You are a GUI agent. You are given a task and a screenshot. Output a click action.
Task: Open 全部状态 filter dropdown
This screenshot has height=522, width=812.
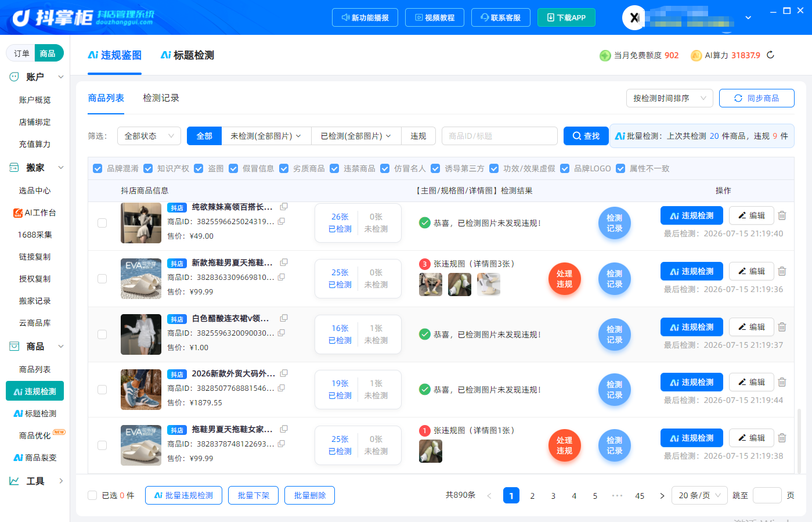coord(149,136)
